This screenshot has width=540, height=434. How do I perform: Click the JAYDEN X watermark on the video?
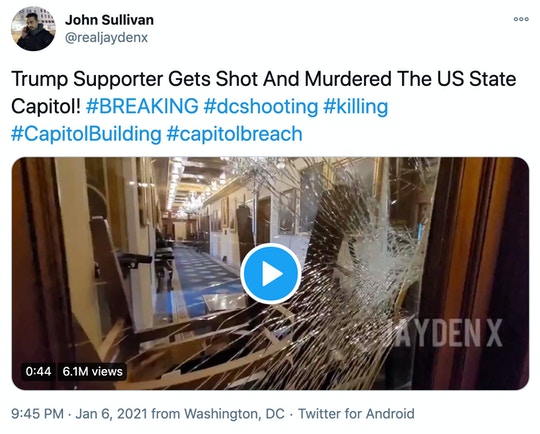[x=448, y=333]
